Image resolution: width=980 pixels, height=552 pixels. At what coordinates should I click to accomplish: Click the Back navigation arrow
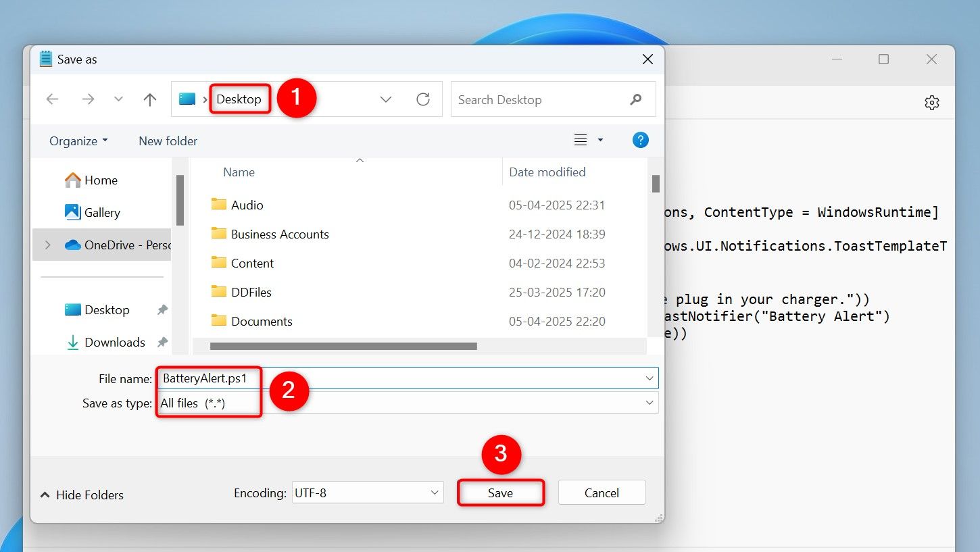click(53, 100)
